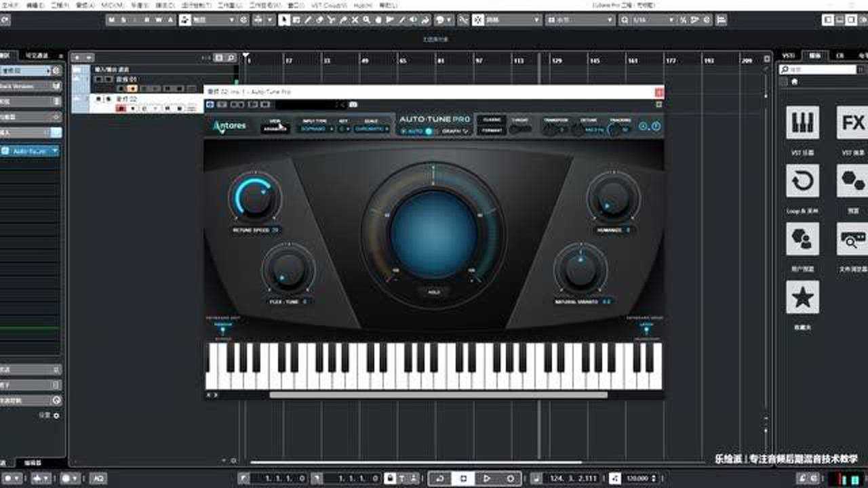Go to media browser home icon
This screenshot has width=868, height=488.
[x=795, y=81]
